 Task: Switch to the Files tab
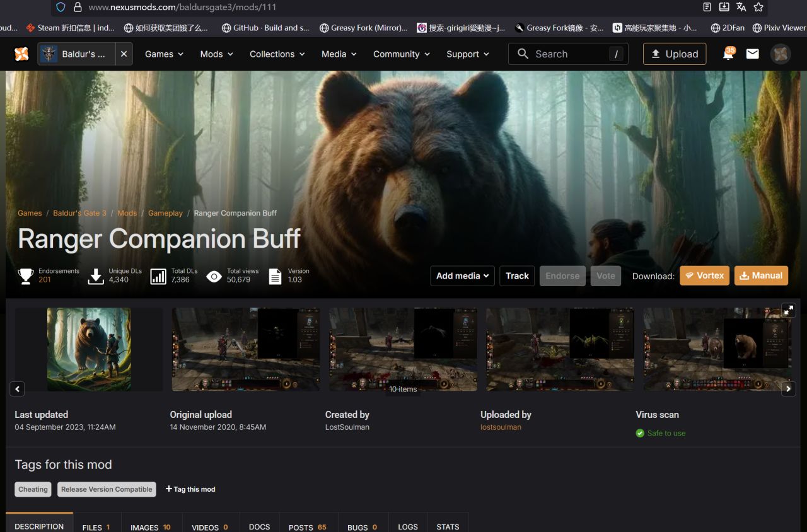(x=96, y=523)
